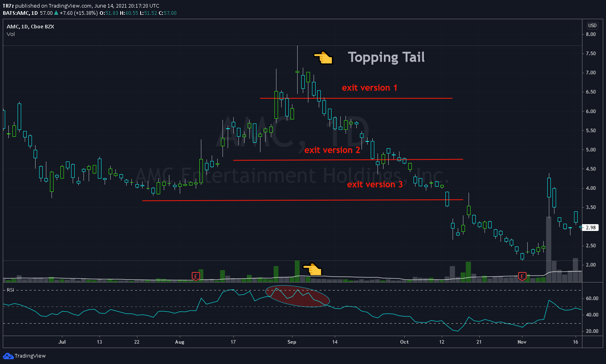The image size is (606, 364).
Task: Click the 4.00 price axis label
Action: coord(590,188)
